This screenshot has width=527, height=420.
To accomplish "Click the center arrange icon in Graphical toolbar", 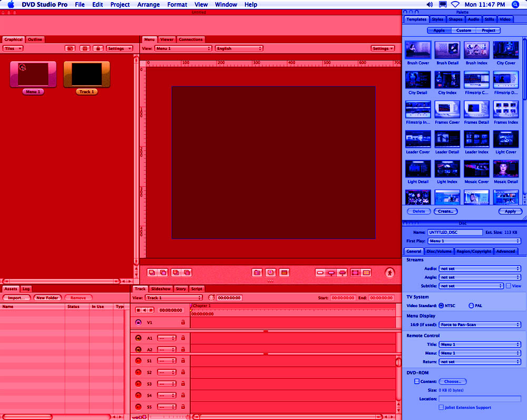I will point(85,48).
